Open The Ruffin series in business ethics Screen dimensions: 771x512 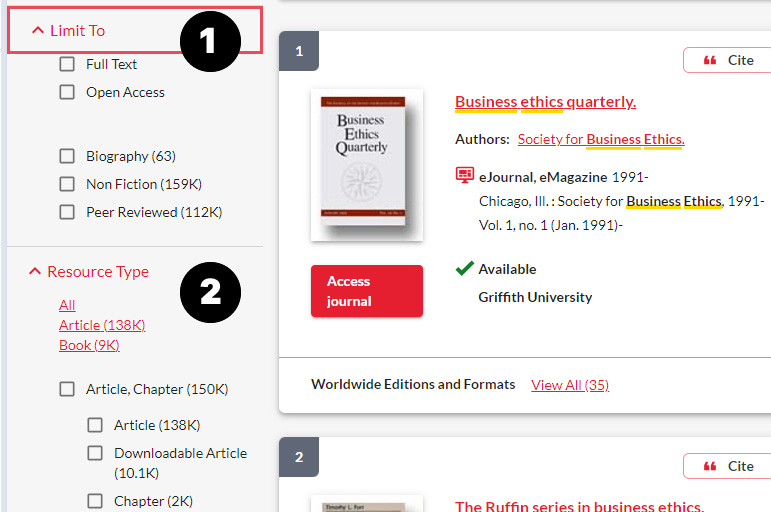point(579,506)
